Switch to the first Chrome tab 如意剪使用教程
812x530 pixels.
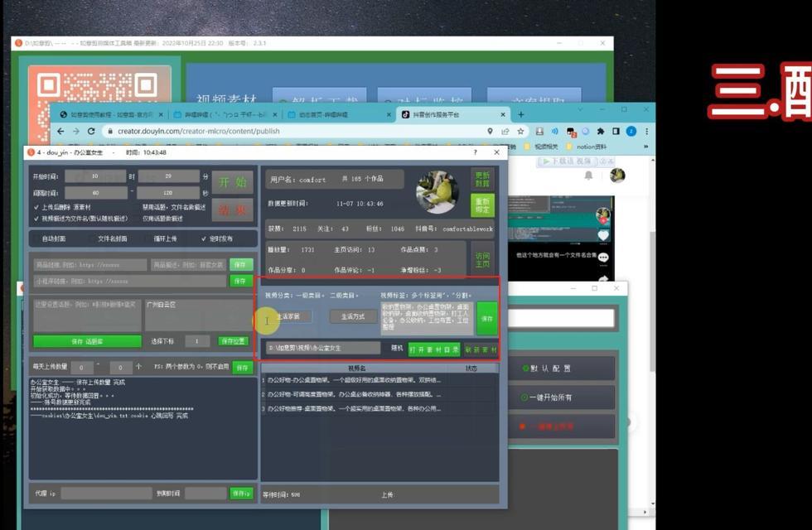tap(110, 114)
